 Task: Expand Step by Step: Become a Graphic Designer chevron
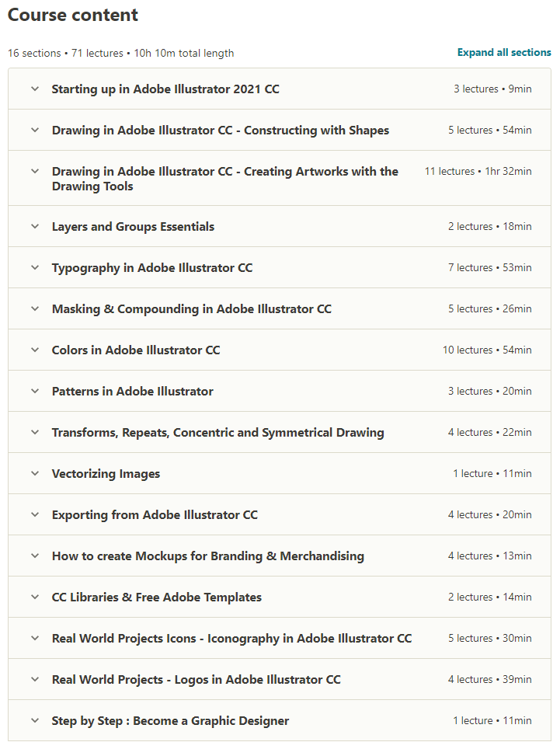tap(35, 720)
